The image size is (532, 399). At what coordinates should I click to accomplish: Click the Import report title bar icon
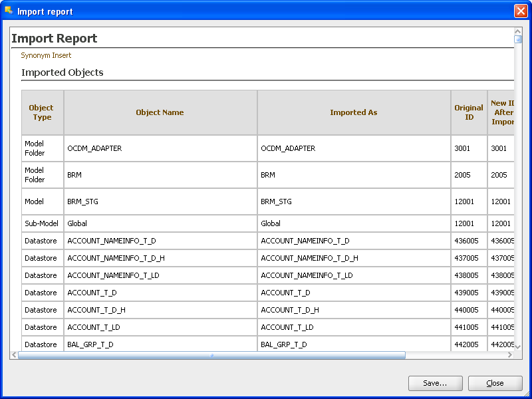click(x=9, y=11)
